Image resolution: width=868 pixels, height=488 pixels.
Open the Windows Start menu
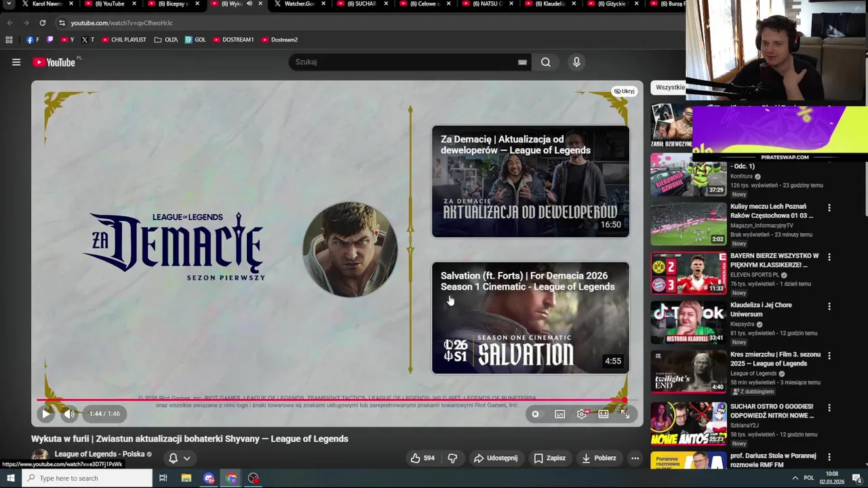click(10, 479)
